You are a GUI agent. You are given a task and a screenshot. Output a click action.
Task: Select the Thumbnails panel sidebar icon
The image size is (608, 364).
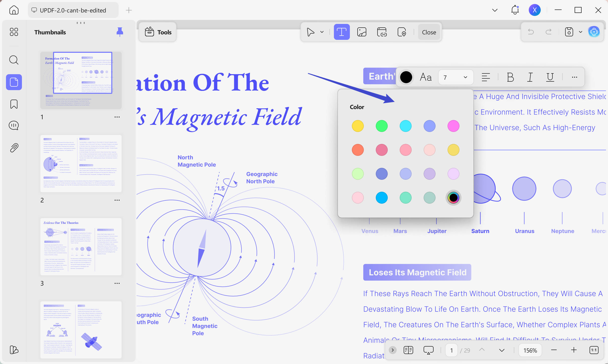(14, 82)
